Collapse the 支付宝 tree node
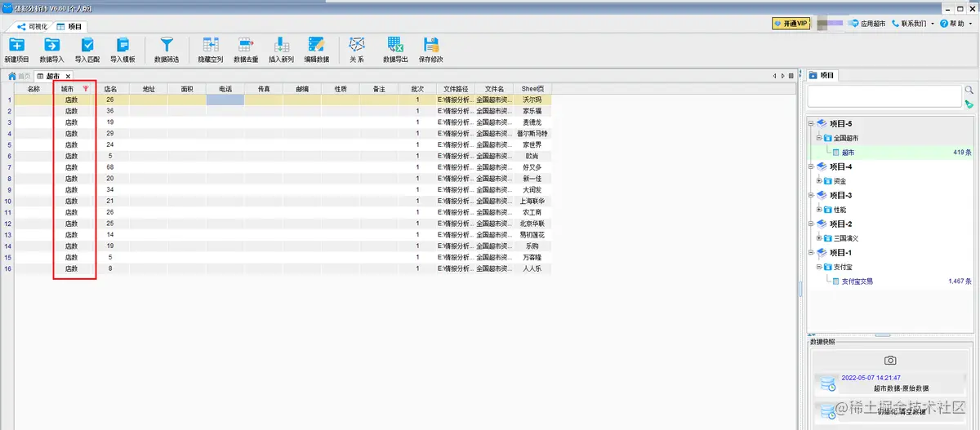Image resolution: width=980 pixels, height=430 pixels. pos(819,267)
